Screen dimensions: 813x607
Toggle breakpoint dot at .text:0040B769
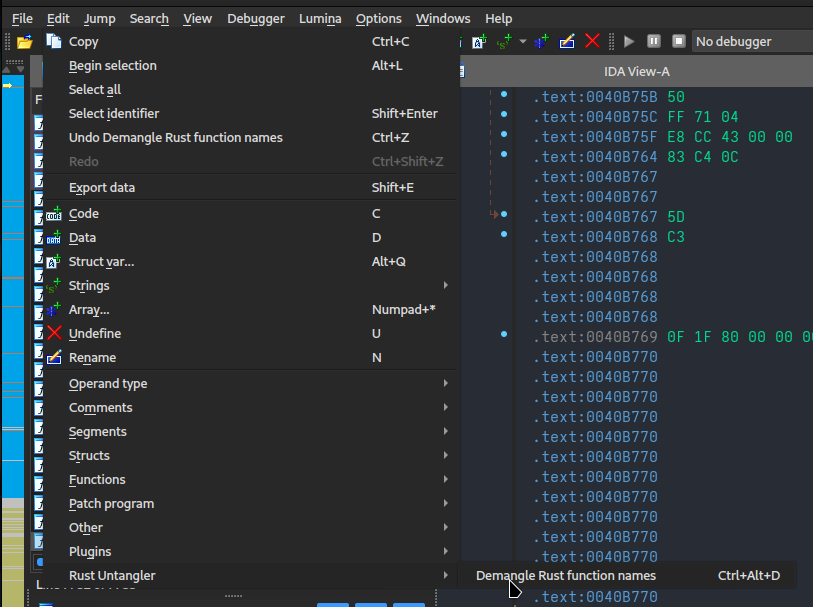click(504, 334)
